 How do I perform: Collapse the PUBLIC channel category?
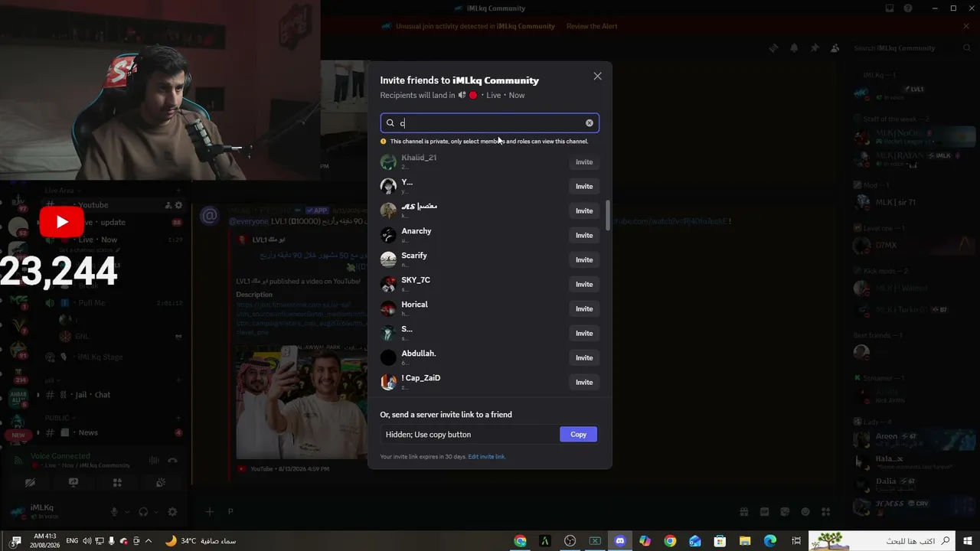(x=59, y=419)
